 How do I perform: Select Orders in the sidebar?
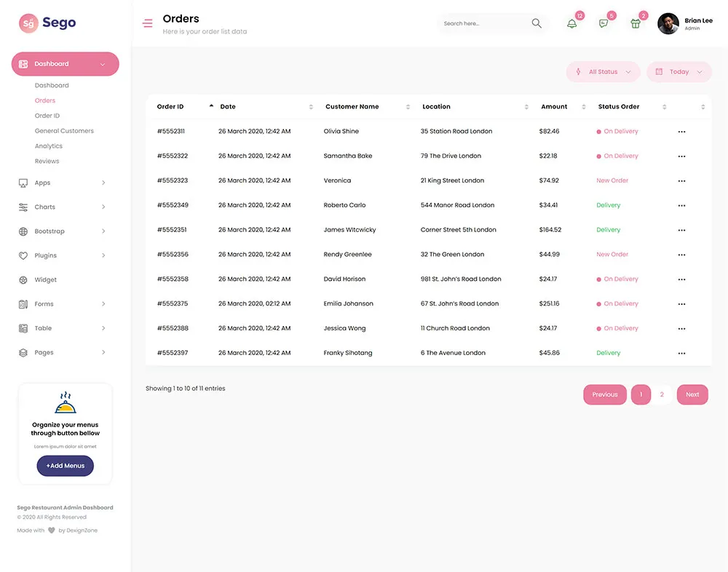click(x=45, y=100)
